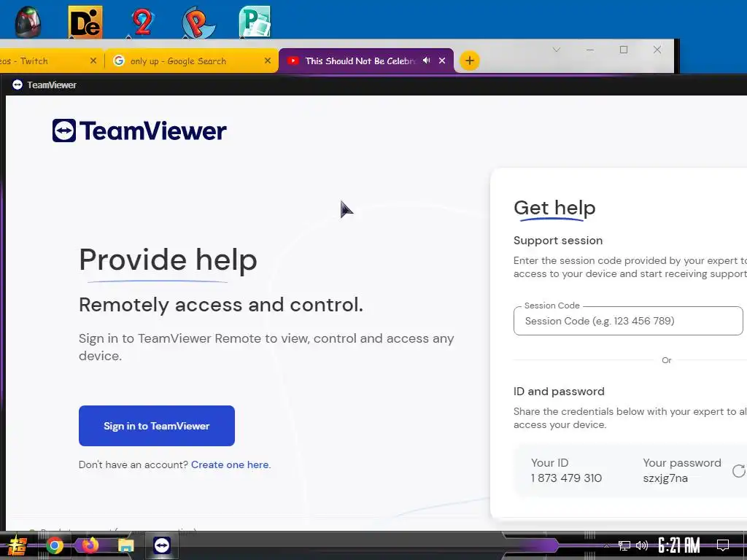This screenshot has height=560, width=747.
Task: Click the Support session label
Action: point(558,241)
